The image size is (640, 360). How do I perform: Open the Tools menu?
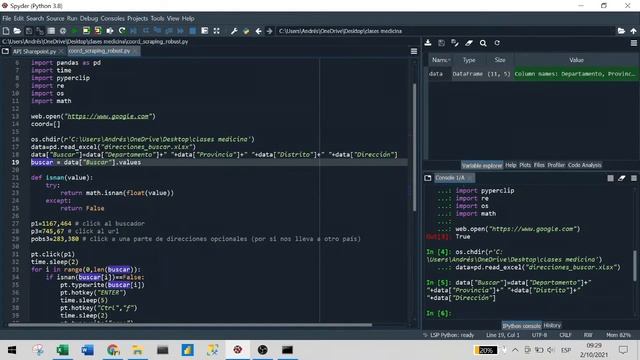coord(157,18)
